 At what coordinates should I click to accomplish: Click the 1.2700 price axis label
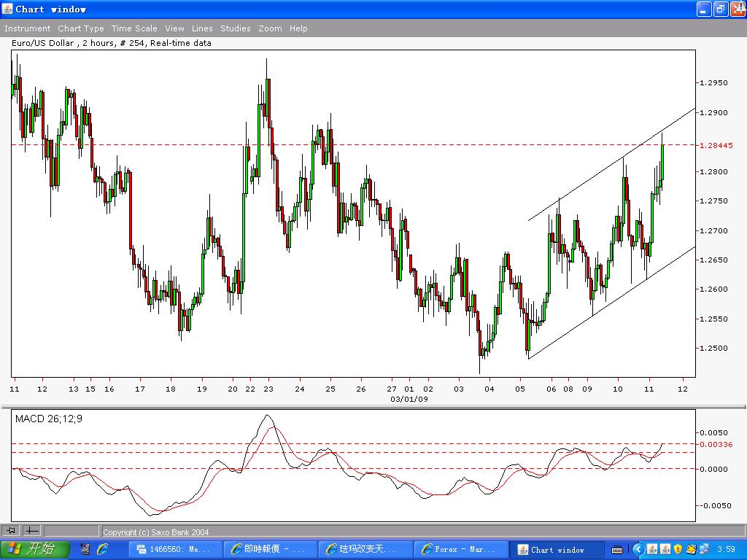pos(713,231)
